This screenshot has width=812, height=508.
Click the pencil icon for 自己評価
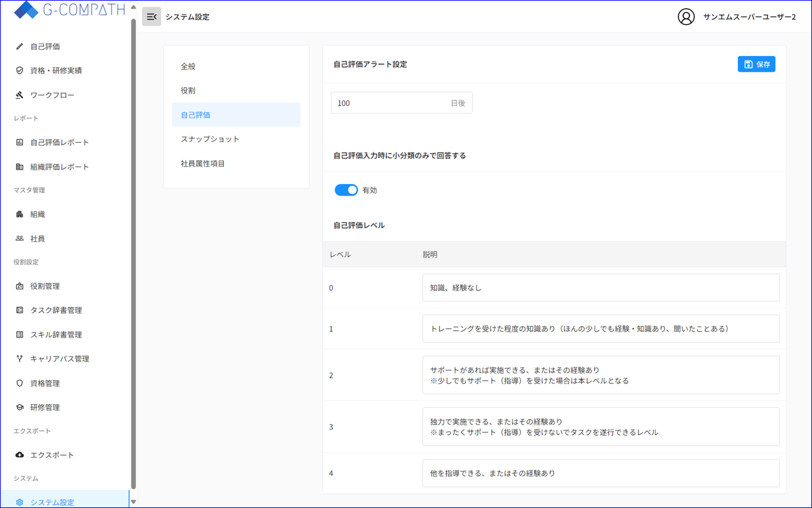click(x=19, y=46)
